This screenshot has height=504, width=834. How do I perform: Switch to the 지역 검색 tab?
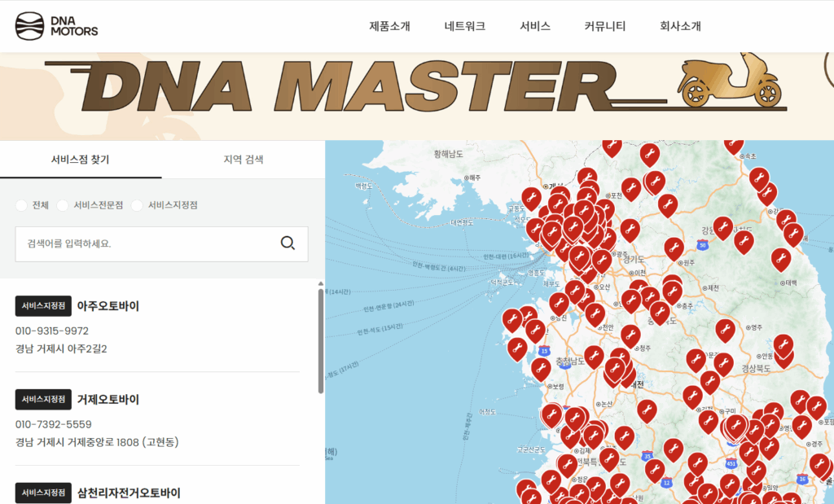243,160
